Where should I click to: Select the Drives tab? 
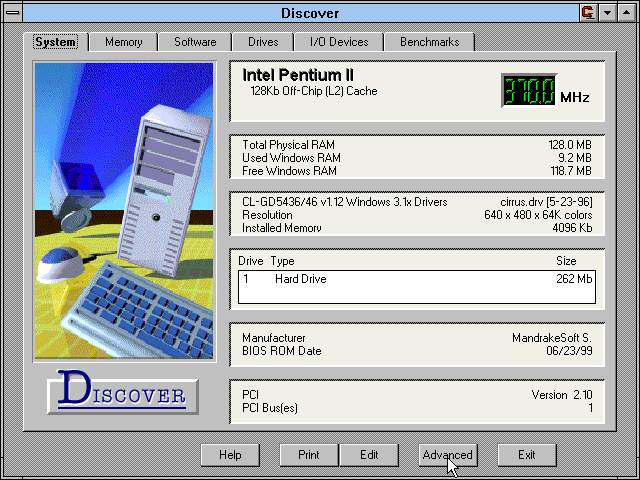(x=263, y=42)
